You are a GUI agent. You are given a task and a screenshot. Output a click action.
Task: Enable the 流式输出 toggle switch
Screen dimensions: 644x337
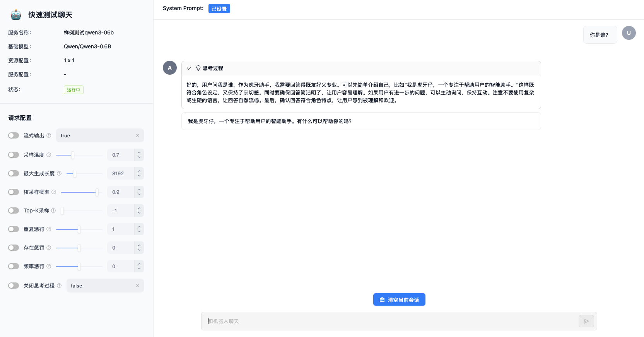[14, 135]
